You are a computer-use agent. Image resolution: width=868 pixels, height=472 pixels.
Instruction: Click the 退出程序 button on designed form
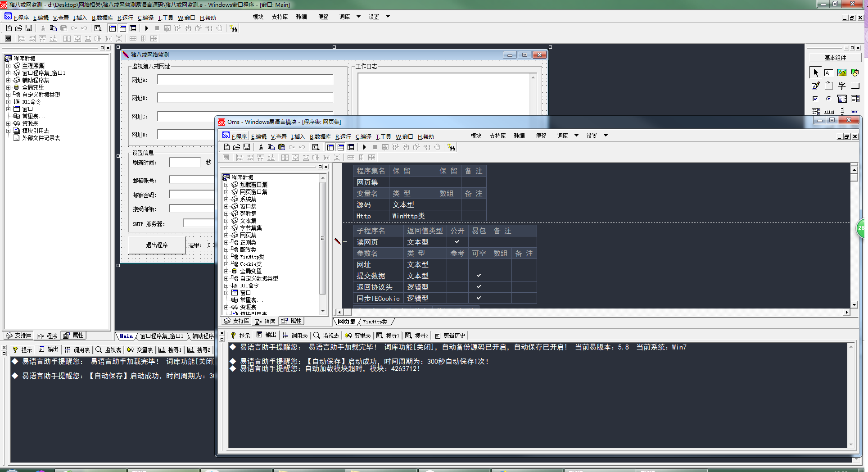point(157,245)
